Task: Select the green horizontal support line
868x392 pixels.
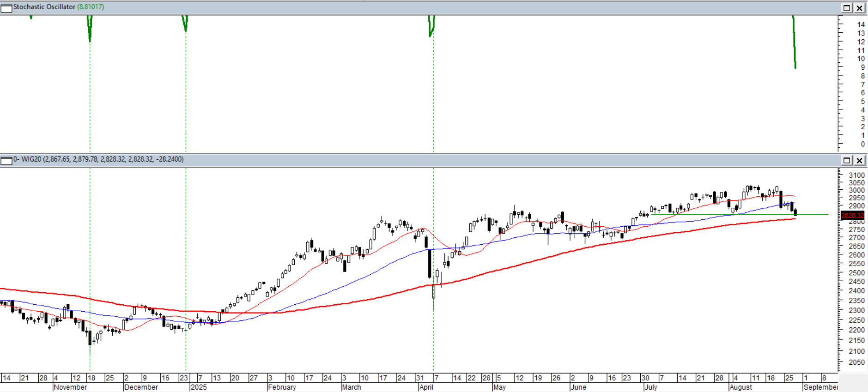Action: pyautogui.click(x=813, y=214)
